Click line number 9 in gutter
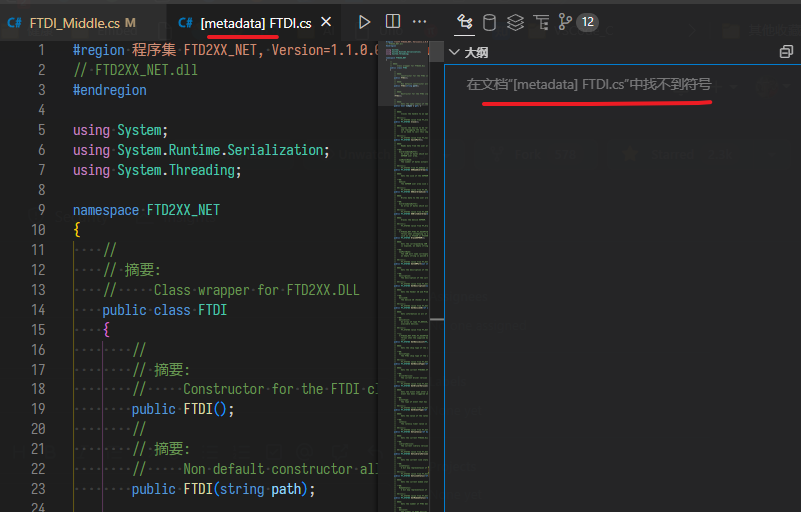This screenshot has height=512, width=801. tap(41, 210)
